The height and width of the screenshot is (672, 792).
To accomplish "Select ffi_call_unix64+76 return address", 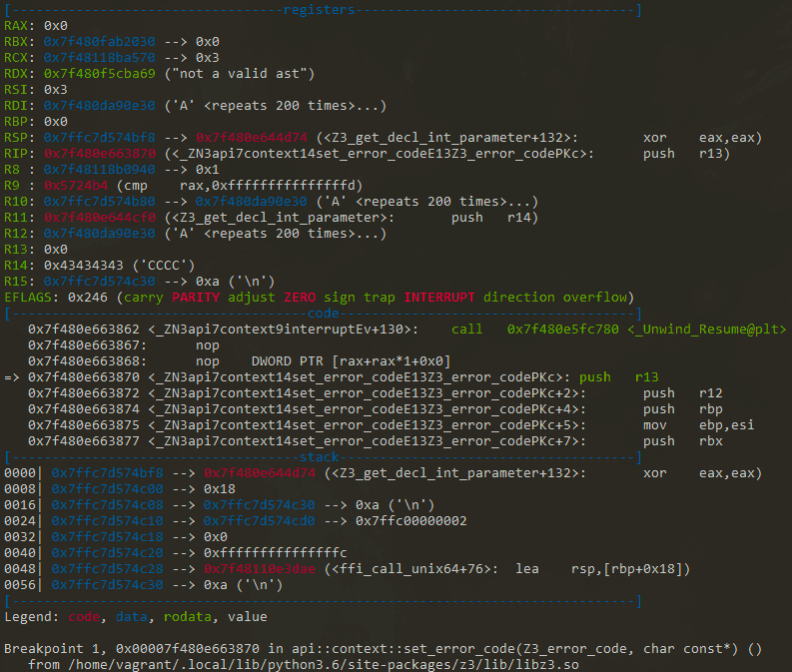I will pos(259,569).
